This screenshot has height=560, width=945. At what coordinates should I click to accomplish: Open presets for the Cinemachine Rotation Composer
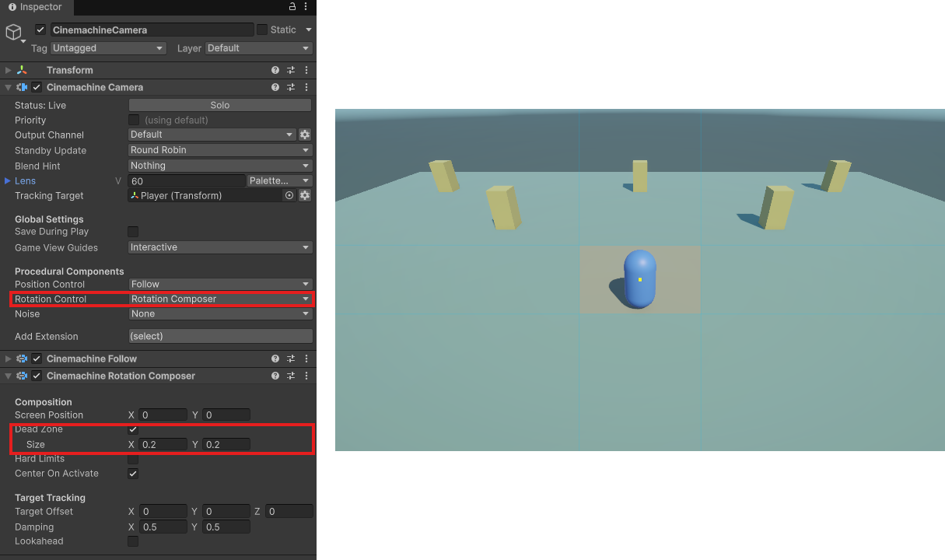(x=291, y=376)
